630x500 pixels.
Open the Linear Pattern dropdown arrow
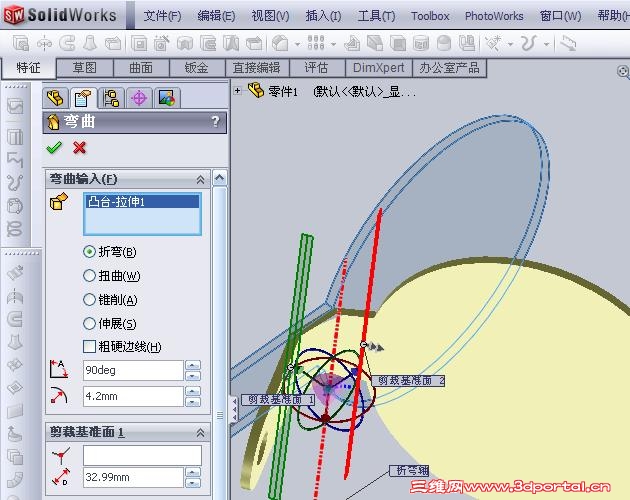333,44
